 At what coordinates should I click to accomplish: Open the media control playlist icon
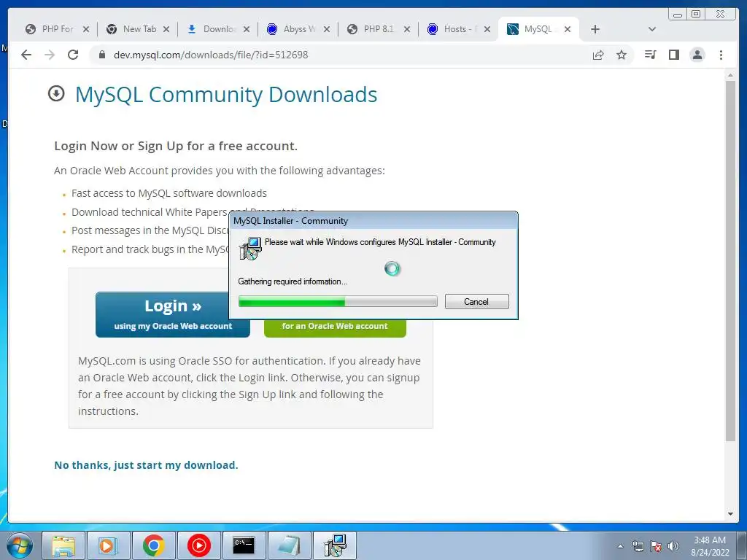(650, 55)
